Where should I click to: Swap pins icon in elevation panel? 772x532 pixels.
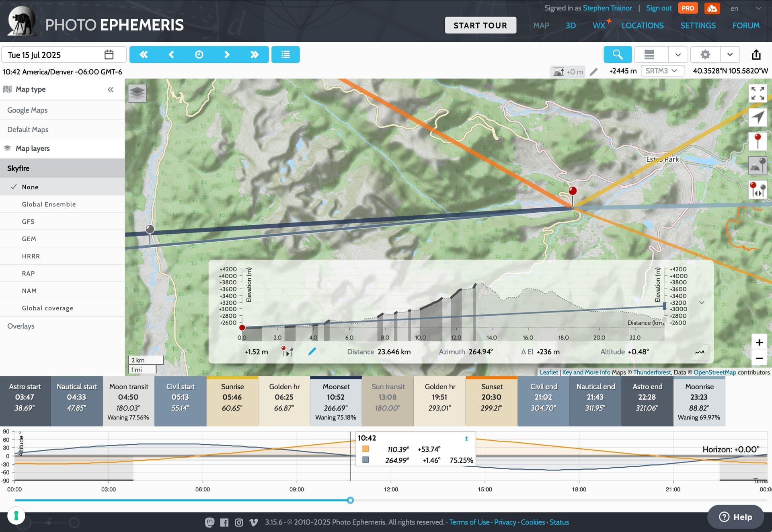(287, 351)
